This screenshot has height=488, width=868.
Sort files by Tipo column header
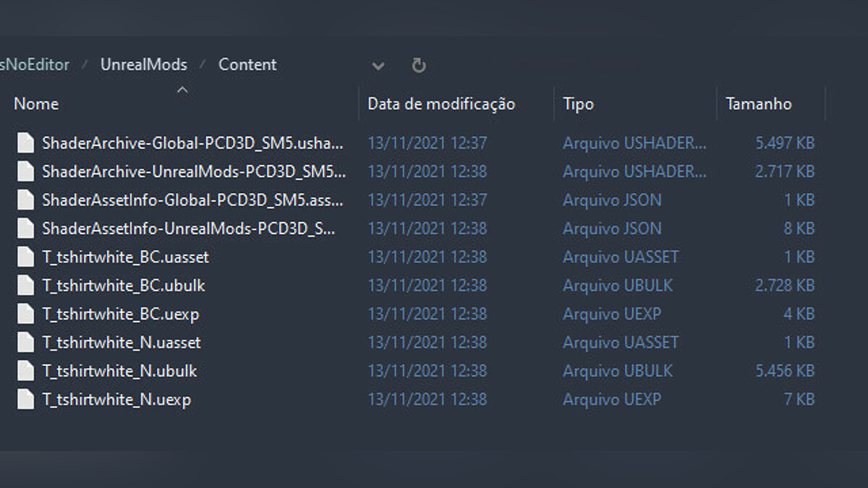coord(579,104)
